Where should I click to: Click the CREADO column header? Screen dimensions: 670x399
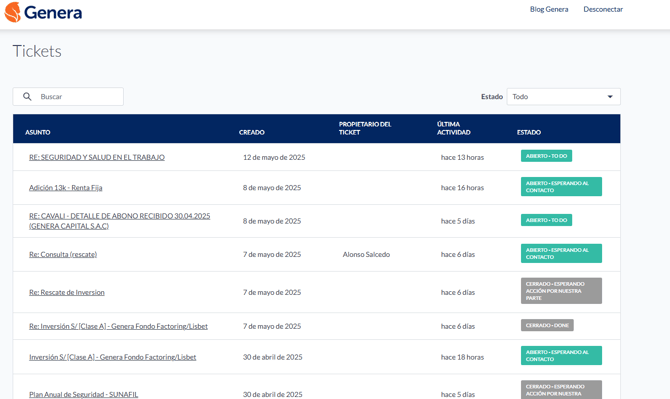(252, 132)
